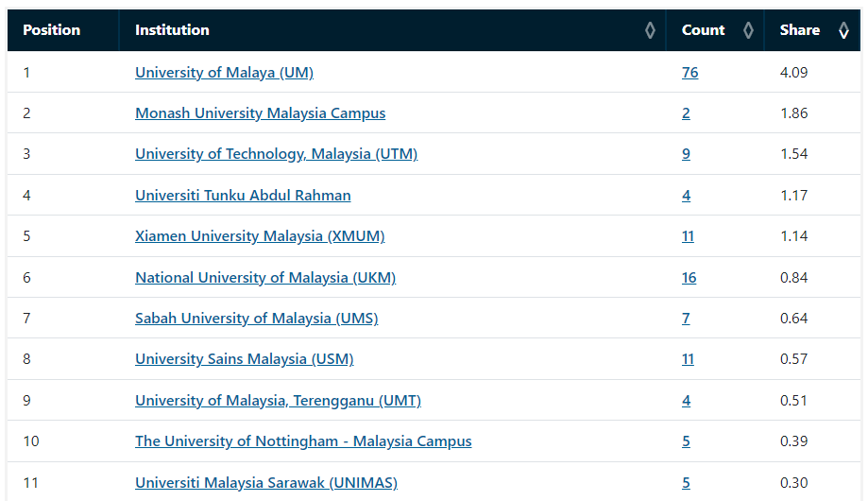Click the Position column header

[x=52, y=30]
